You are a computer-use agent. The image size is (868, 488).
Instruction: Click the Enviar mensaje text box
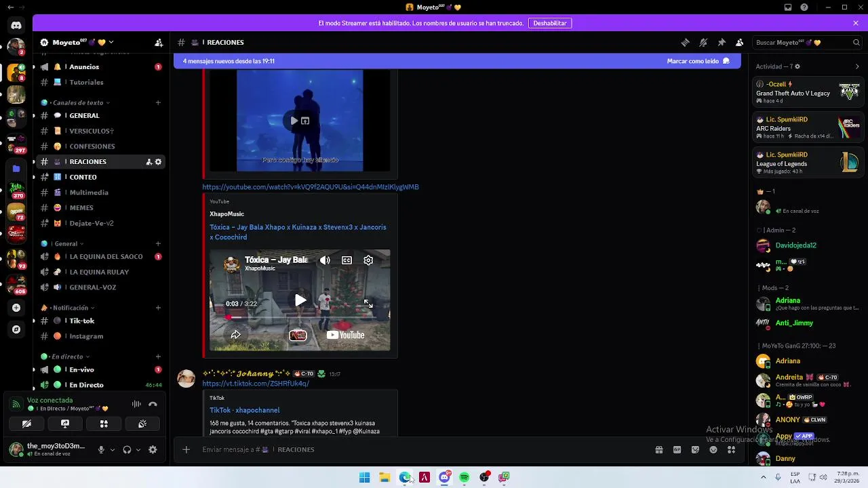coord(420,449)
